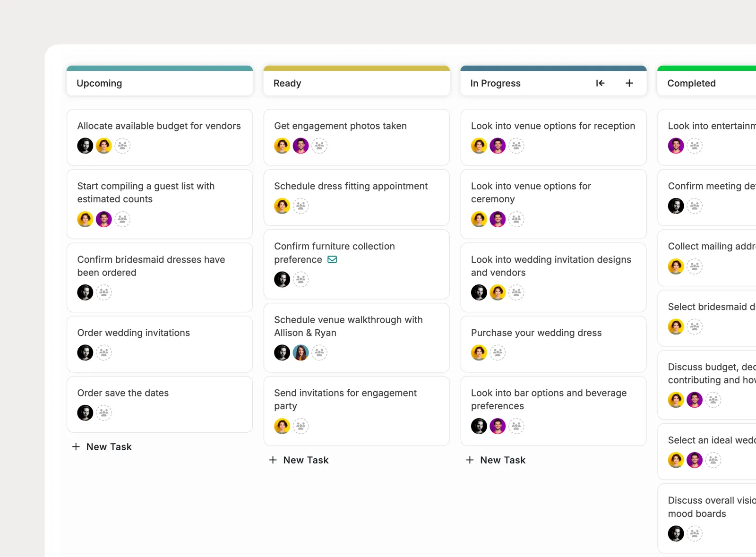Add a task via In Progress plus icon
The width and height of the screenshot is (756, 557).
point(629,83)
